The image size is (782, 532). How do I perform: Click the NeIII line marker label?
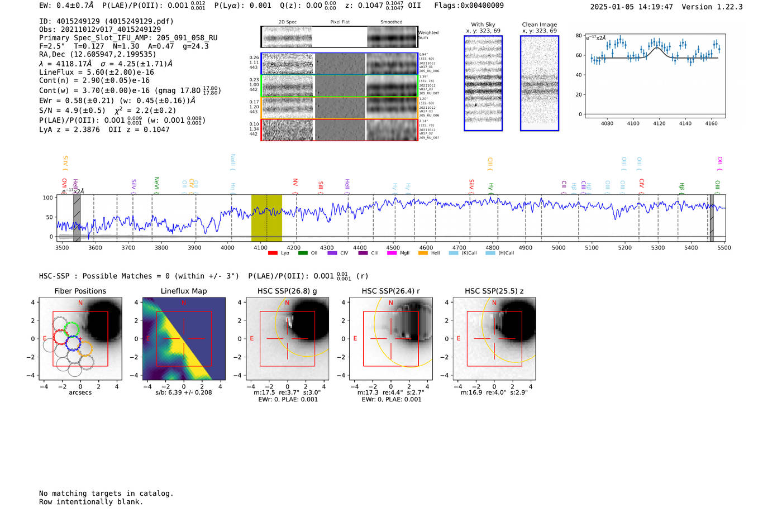233,161
